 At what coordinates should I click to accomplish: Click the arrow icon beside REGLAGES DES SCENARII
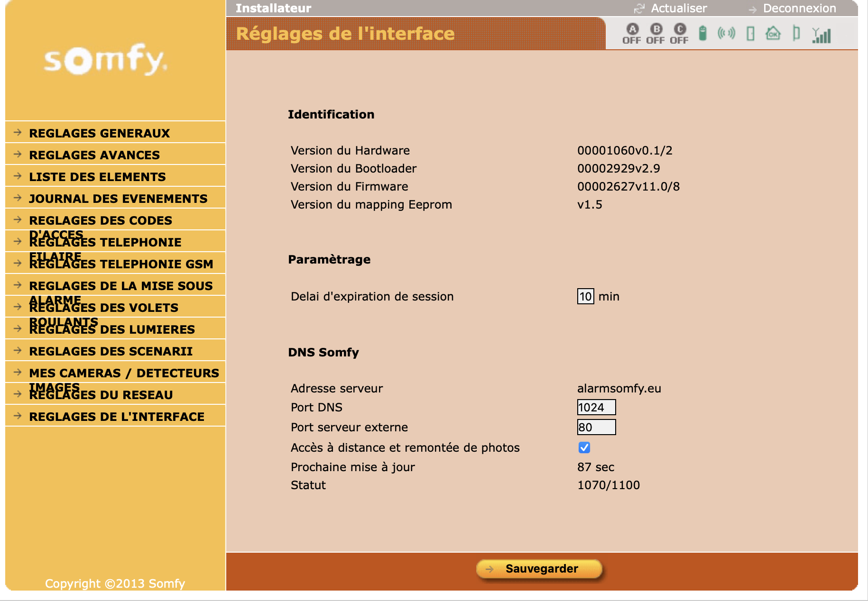click(x=18, y=350)
